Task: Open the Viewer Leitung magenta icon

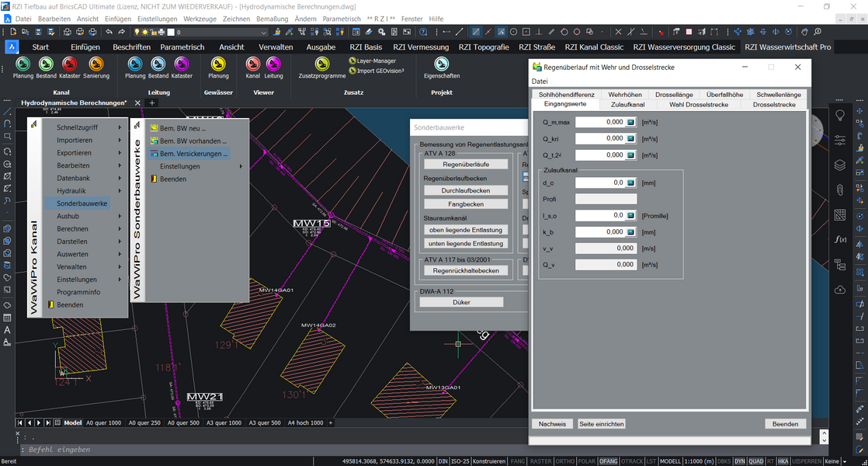Action: (273, 65)
